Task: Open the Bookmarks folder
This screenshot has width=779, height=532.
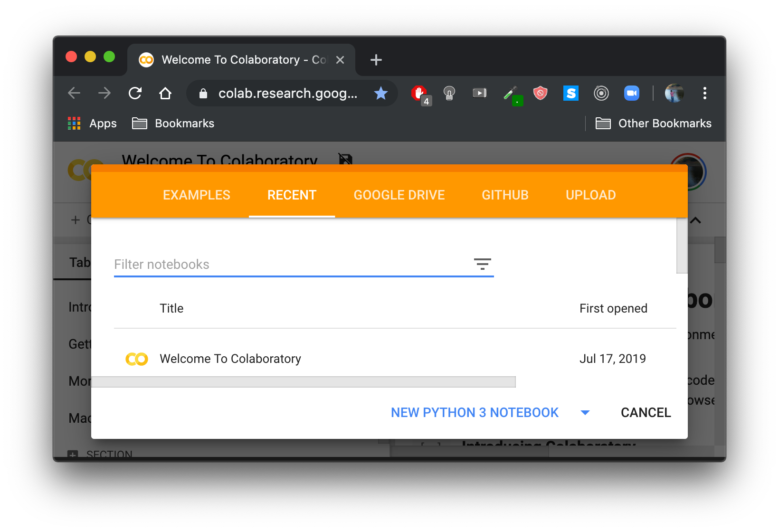Action: point(173,123)
